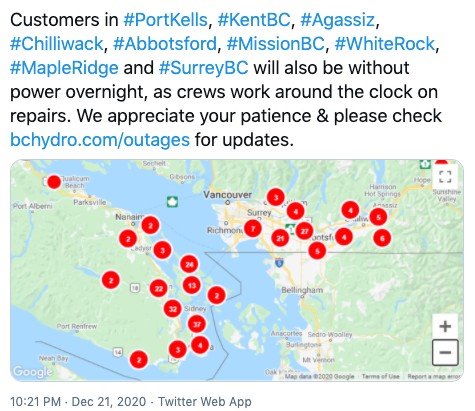Click Report a map error link
The width and height of the screenshot is (475, 411).
tap(433, 376)
